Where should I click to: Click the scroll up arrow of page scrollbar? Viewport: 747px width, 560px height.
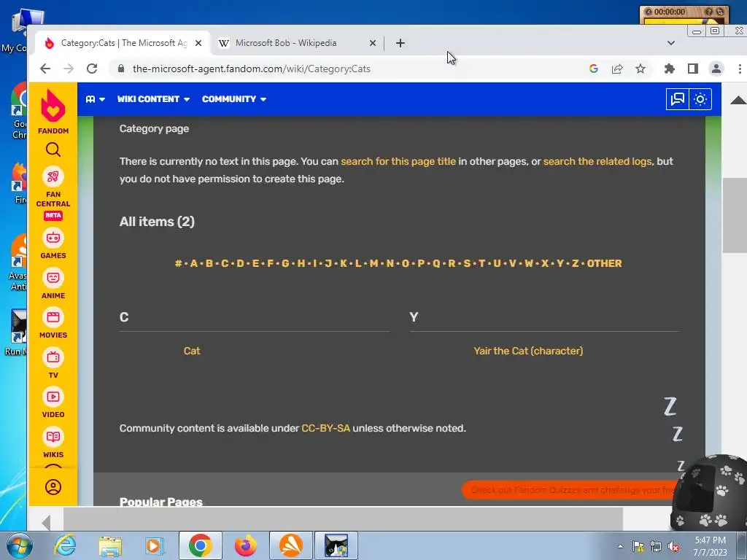pos(738,99)
